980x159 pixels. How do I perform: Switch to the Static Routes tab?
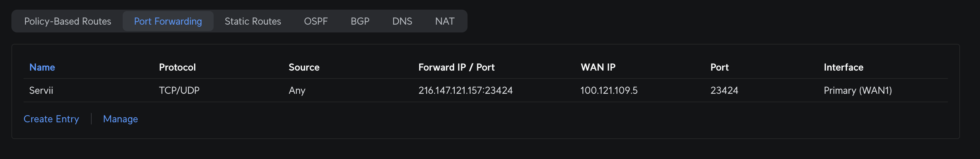pos(252,21)
